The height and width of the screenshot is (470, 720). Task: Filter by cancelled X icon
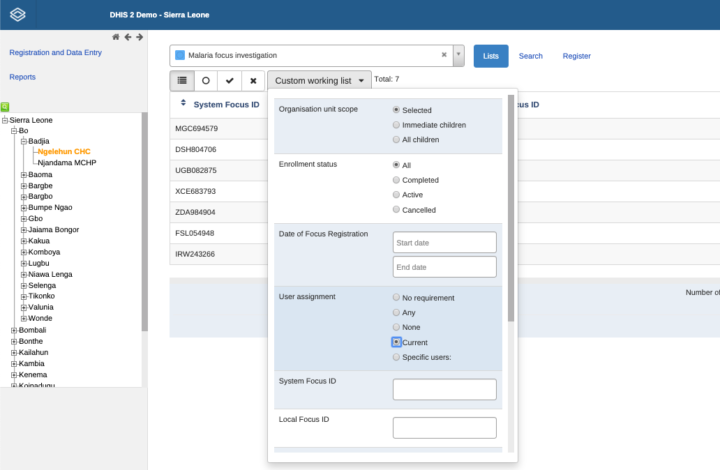coord(253,81)
